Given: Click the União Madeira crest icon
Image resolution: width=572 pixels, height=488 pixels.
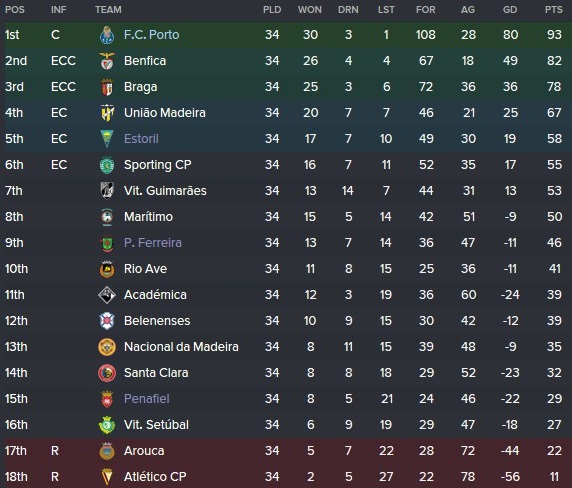Looking at the screenshot, I should click(x=107, y=113).
